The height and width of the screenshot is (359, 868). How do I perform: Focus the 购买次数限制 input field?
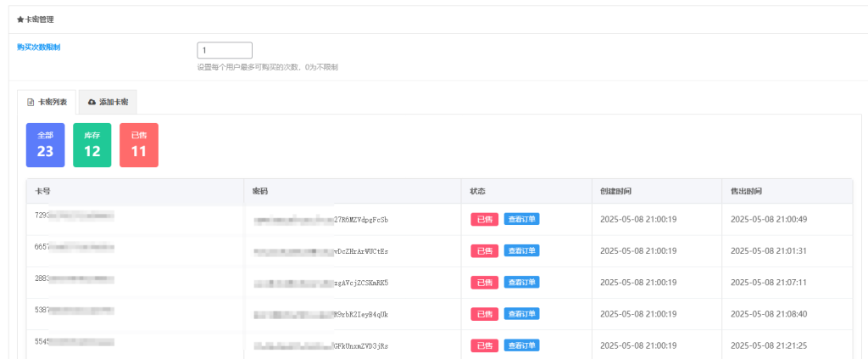click(x=224, y=50)
